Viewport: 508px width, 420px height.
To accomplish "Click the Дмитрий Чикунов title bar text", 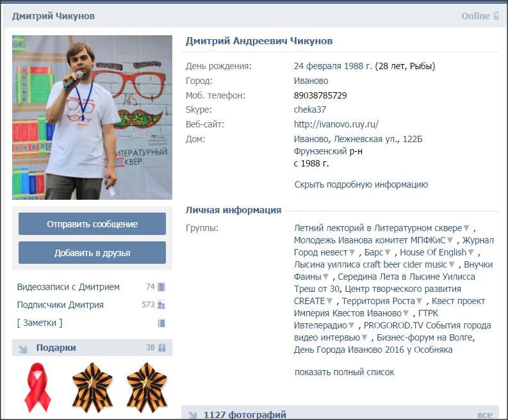I will (53, 16).
